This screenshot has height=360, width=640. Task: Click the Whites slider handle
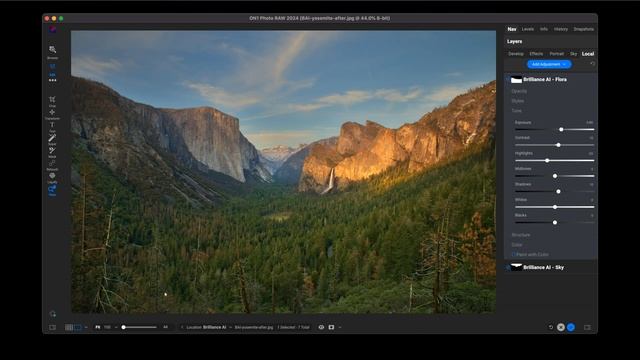click(x=555, y=207)
